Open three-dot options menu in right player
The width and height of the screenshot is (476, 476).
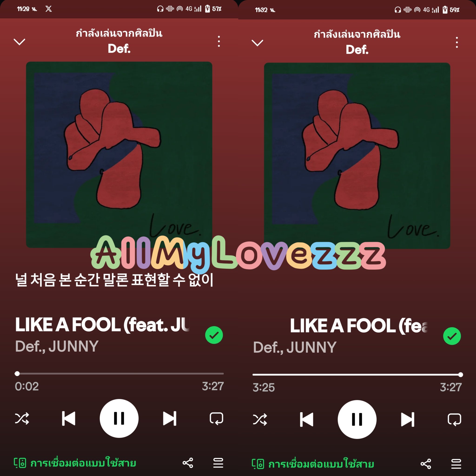[x=457, y=42]
